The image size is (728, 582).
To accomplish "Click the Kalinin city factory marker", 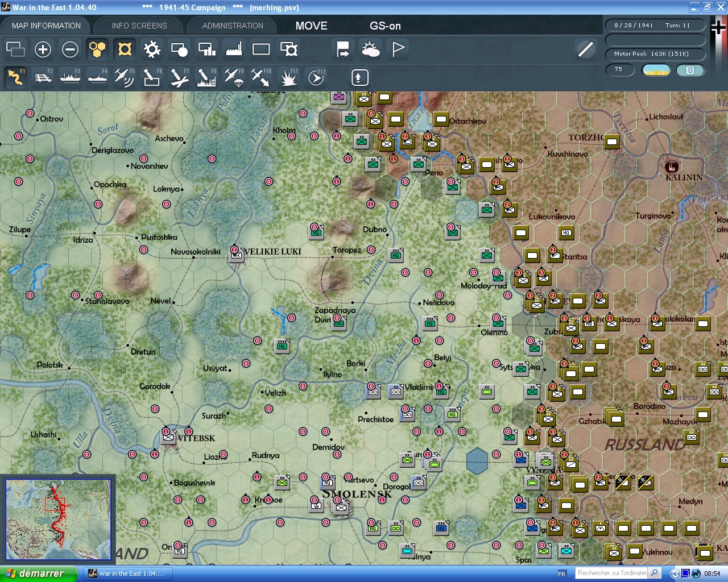I will (672, 167).
